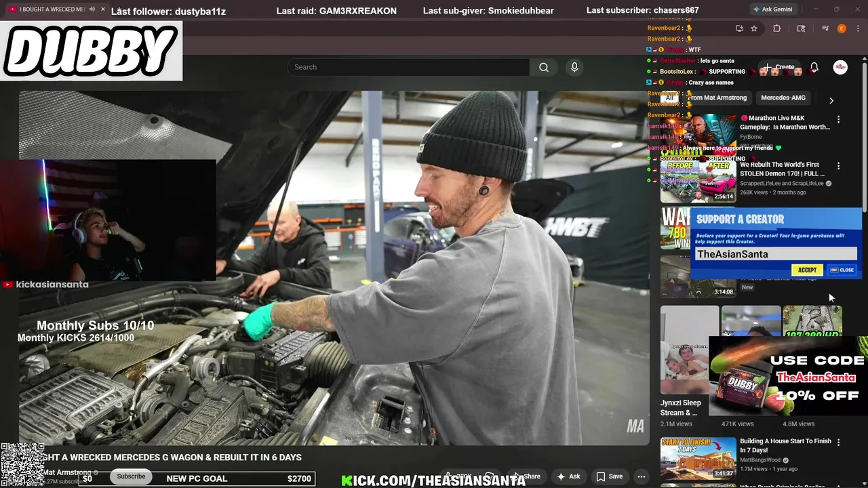This screenshot has height=488, width=868.
Task: Open Building A House In 7 Days thumbnail
Action: 698,457
